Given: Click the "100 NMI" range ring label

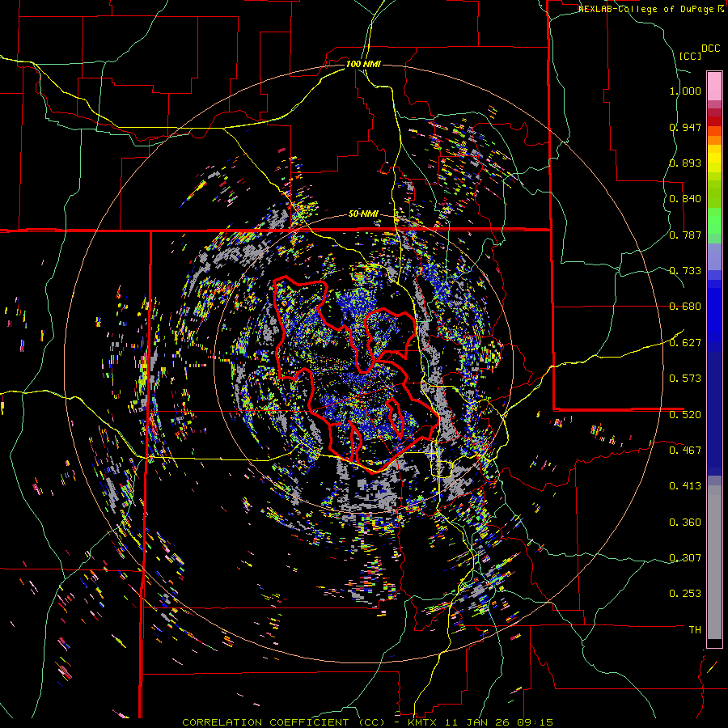Looking at the screenshot, I should [x=363, y=64].
